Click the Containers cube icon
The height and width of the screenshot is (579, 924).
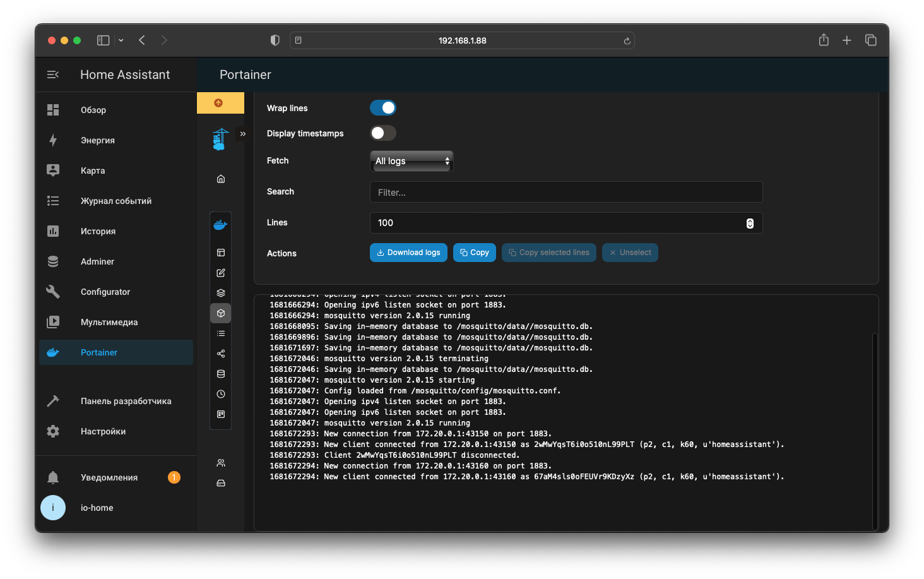pos(220,313)
